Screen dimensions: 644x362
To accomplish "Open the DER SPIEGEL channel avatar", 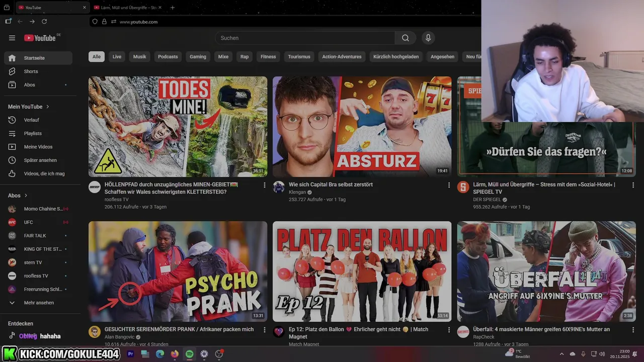I will [463, 187].
